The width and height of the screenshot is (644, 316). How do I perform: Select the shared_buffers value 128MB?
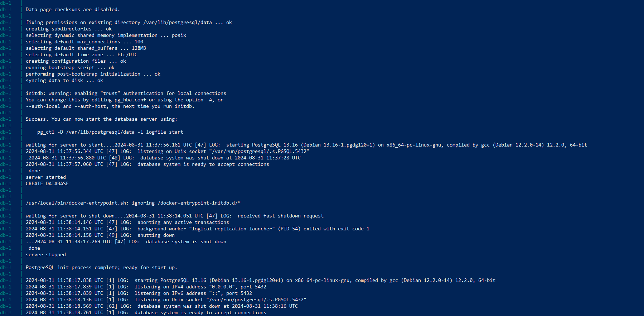pyautogui.click(x=139, y=48)
